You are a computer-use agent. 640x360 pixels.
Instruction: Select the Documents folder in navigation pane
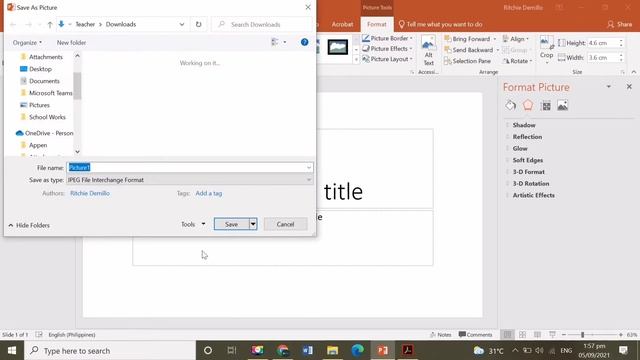44,81
